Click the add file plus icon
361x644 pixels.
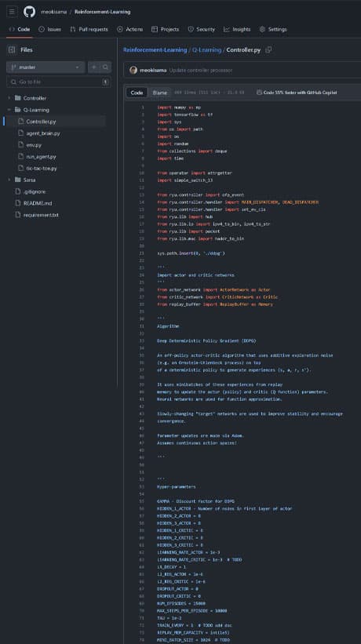(93, 67)
